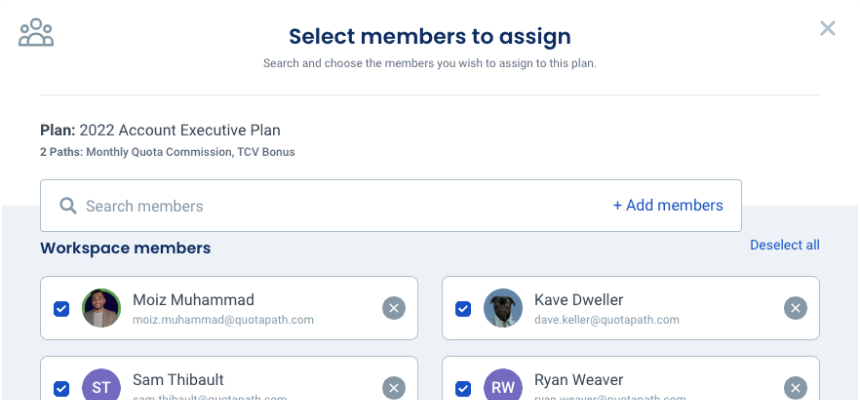This screenshot has width=860, height=400.
Task: Uncheck the Kave Dweller checkbox
Action: point(463,309)
